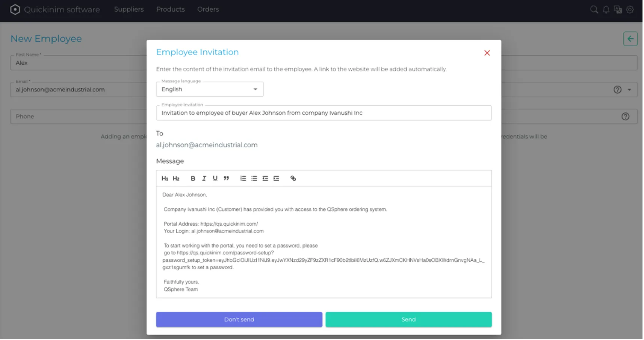Insert a blockquote in the message
The width and height of the screenshot is (644, 340).
click(226, 178)
